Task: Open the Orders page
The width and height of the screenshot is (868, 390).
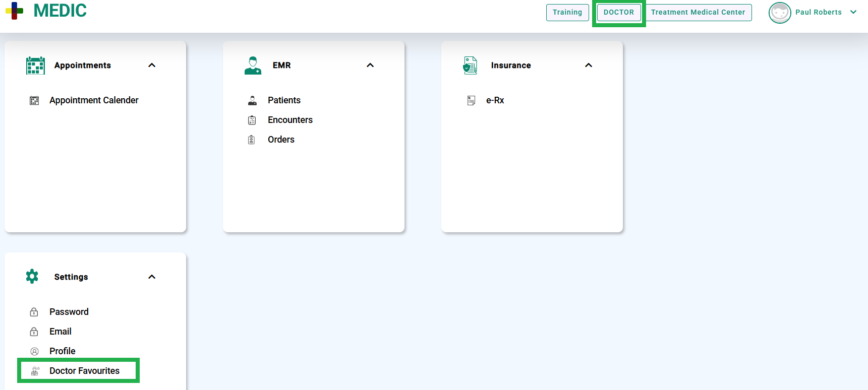Action: [281, 140]
